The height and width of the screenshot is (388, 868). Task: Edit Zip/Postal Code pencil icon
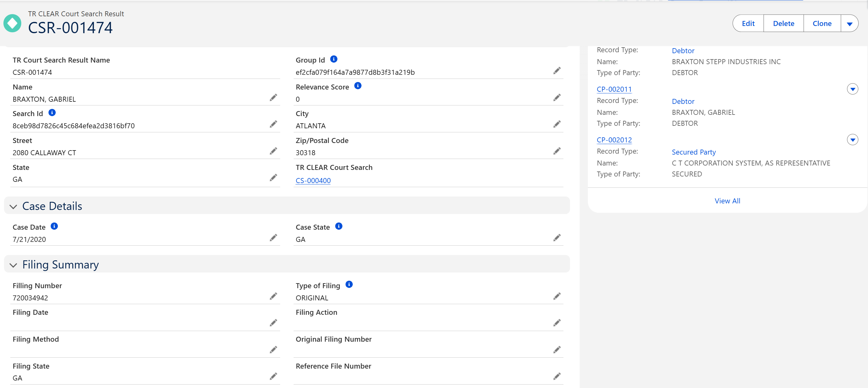[x=557, y=151]
